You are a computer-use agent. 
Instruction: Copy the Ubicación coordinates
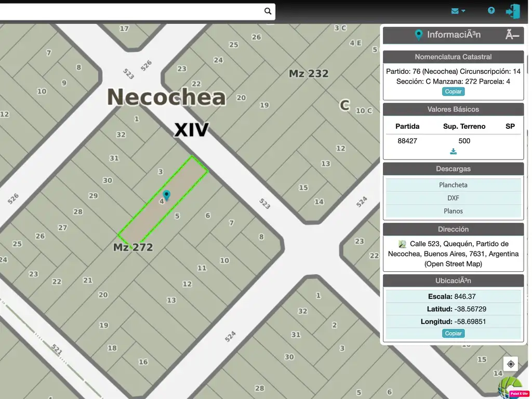(x=453, y=334)
